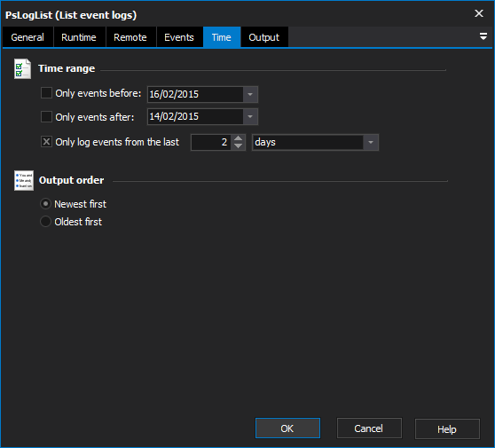Screen dimensions: 495x448
Task: Open the events before date picker arrow
Action: [250, 94]
